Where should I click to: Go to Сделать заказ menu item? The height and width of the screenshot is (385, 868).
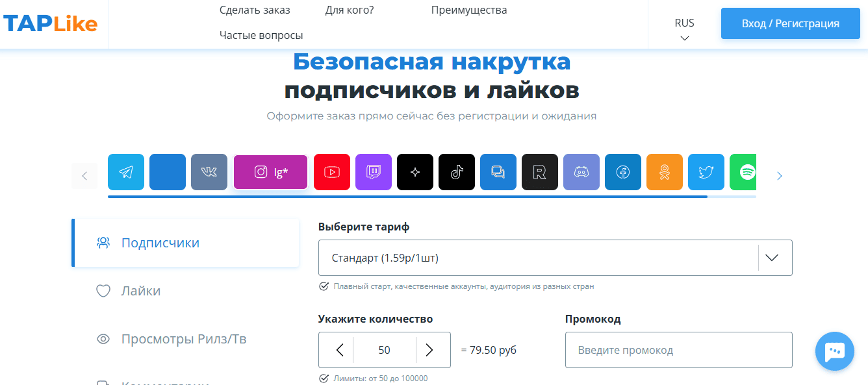pyautogui.click(x=255, y=10)
